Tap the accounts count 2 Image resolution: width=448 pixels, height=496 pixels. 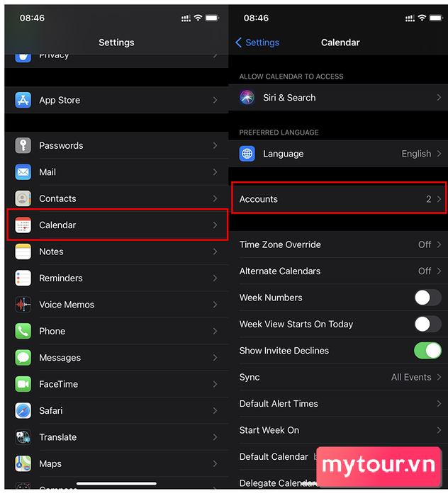tap(429, 199)
